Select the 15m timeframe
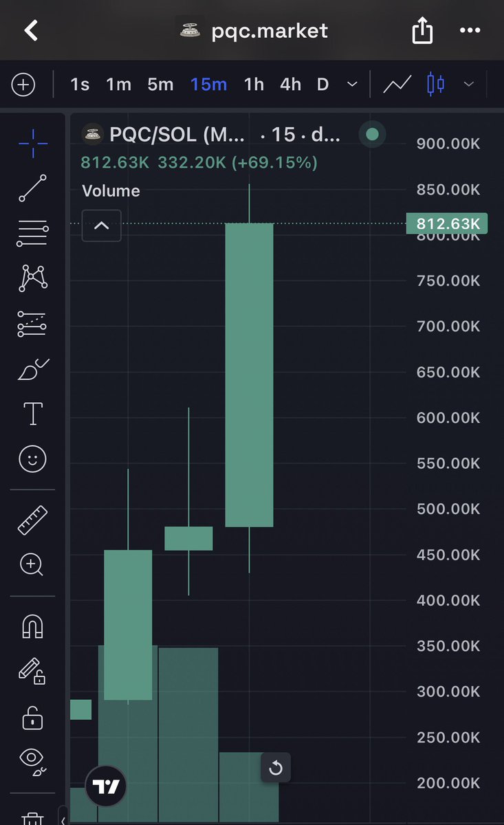The image size is (504, 825). tap(208, 85)
